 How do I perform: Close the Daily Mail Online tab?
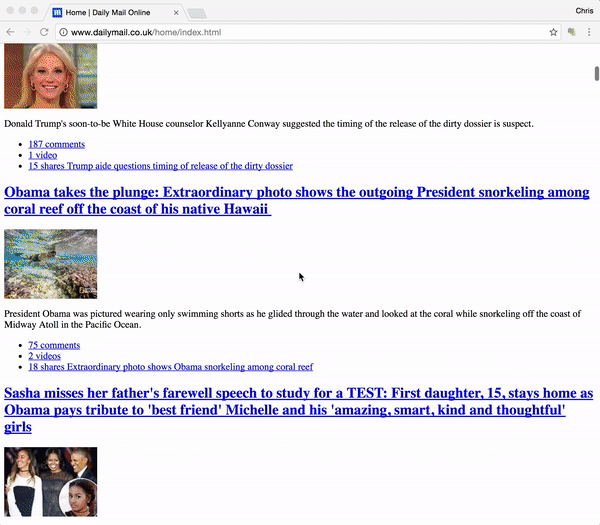click(176, 13)
